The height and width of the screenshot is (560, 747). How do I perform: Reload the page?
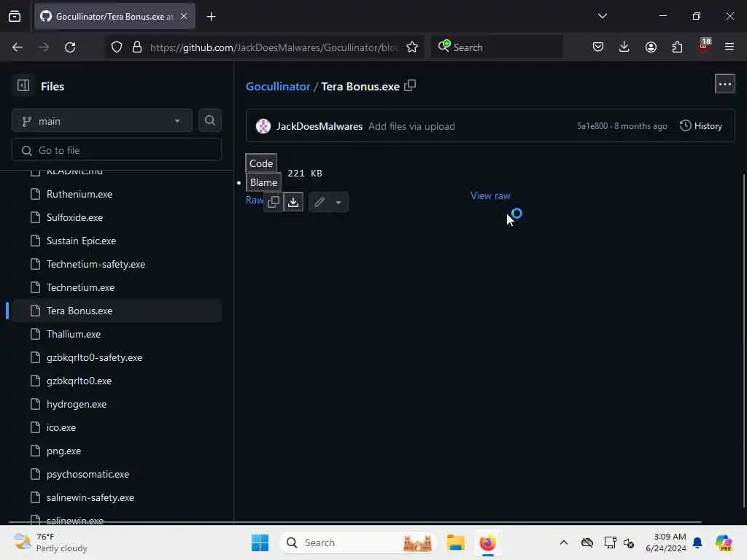[x=70, y=47]
